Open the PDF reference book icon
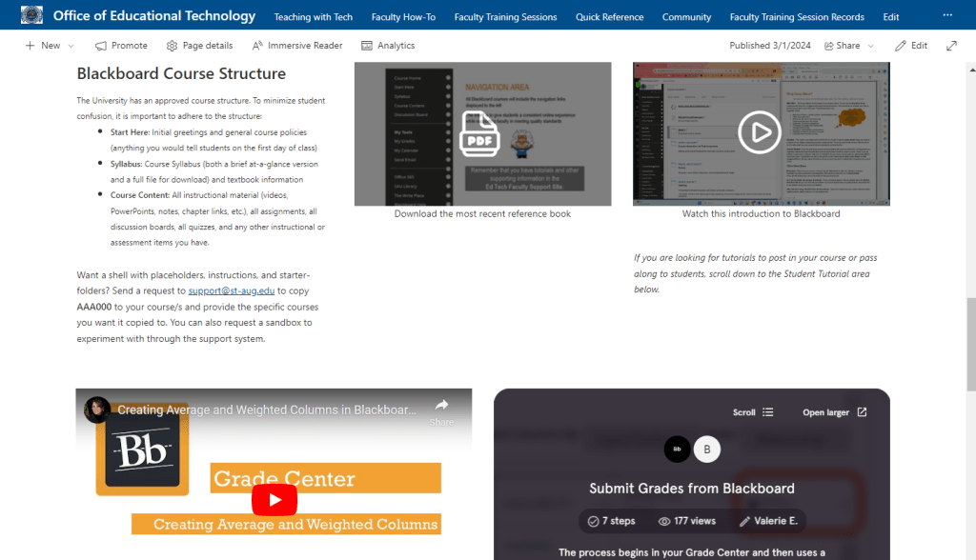The image size is (976, 560). coord(480,133)
